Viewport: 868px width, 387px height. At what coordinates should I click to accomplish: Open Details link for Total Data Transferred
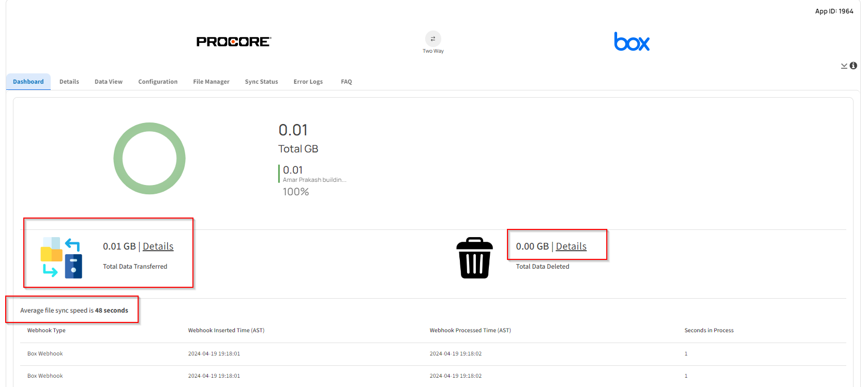pyautogui.click(x=158, y=246)
